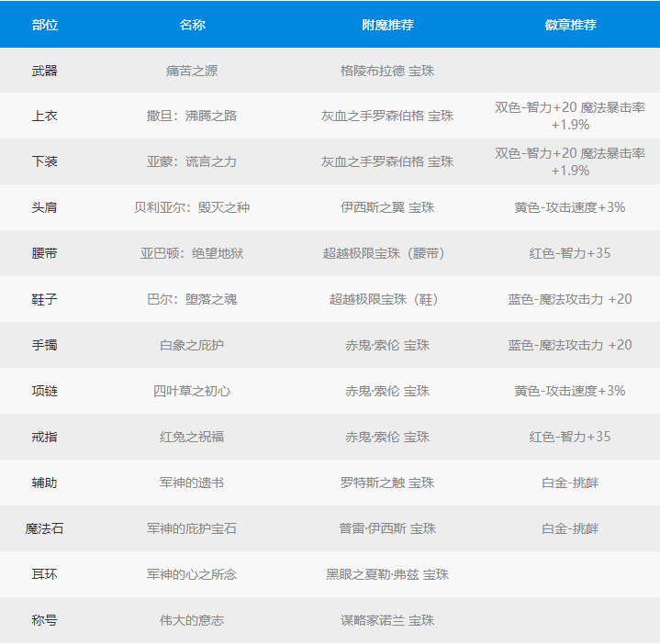Click the 白象之庇护 bracelet name
660x644 pixels.
[x=192, y=345]
